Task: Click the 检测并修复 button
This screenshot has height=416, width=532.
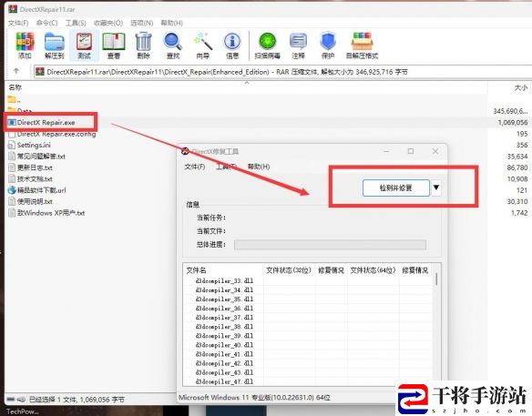Action: (x=396, y=188)
